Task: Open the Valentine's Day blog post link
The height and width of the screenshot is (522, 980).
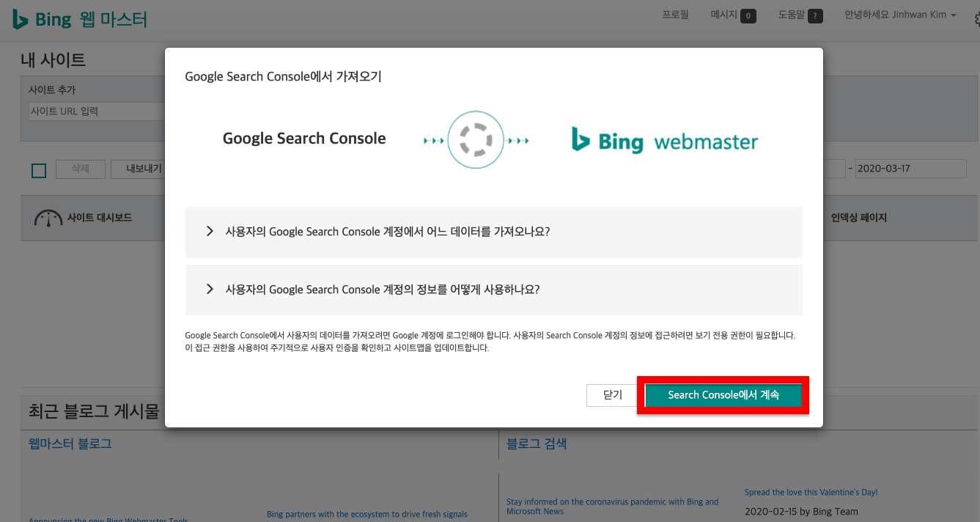Action: (811, 492)
